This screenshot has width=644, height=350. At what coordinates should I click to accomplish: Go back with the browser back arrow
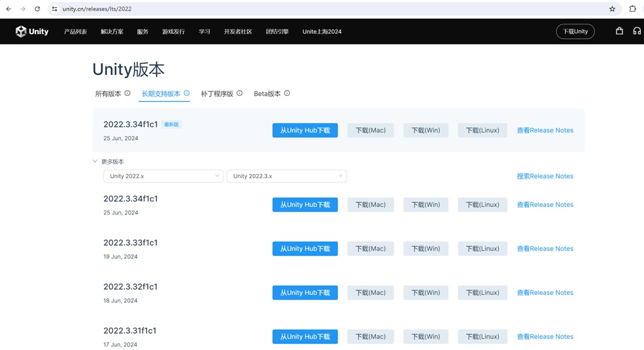tap(9, 9)
